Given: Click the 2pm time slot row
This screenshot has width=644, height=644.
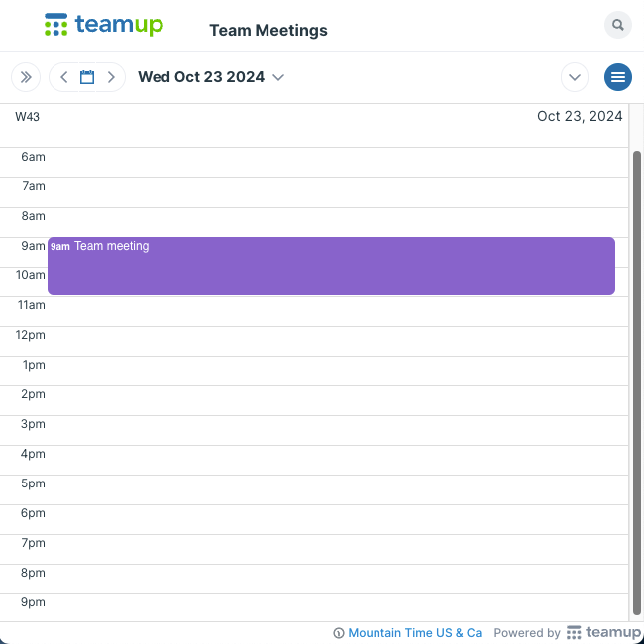Looking at the screenshot, I should tap(337, 400).
